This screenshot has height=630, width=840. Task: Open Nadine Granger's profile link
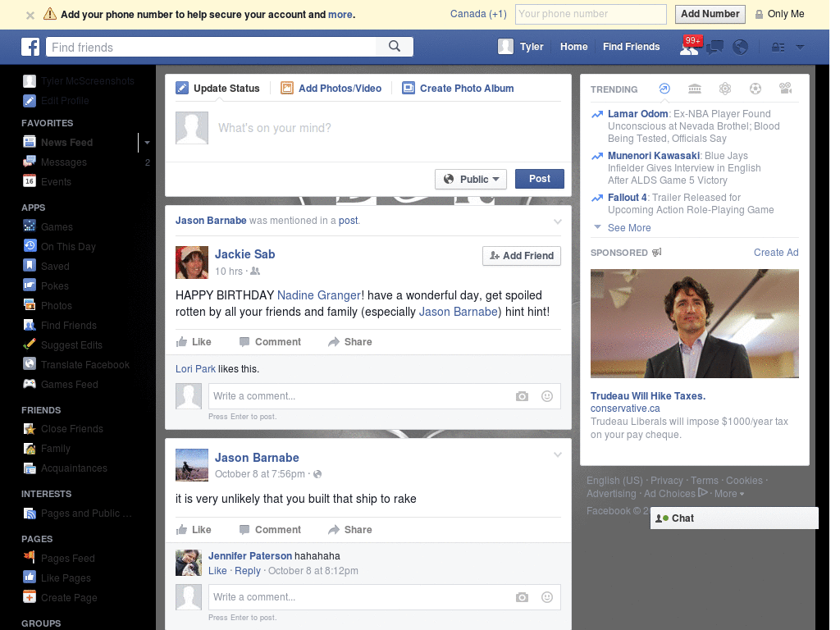pos(319,295)
